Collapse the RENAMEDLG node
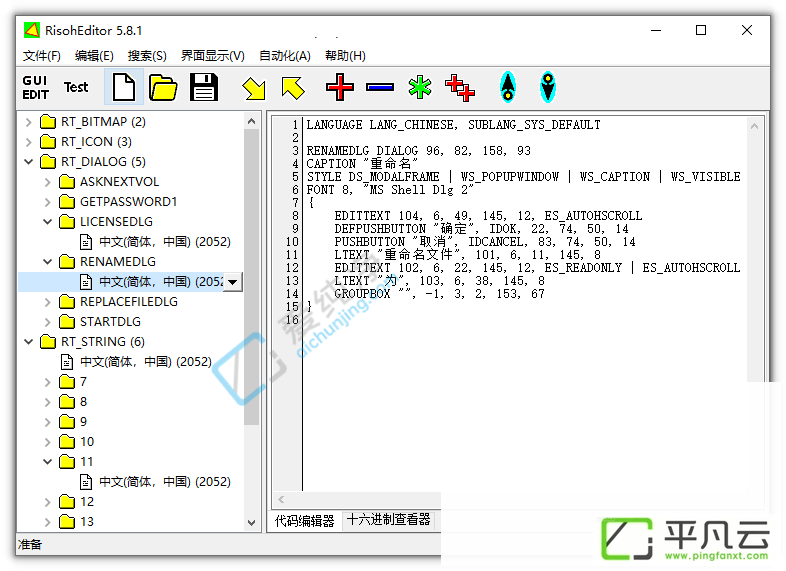 48,262
